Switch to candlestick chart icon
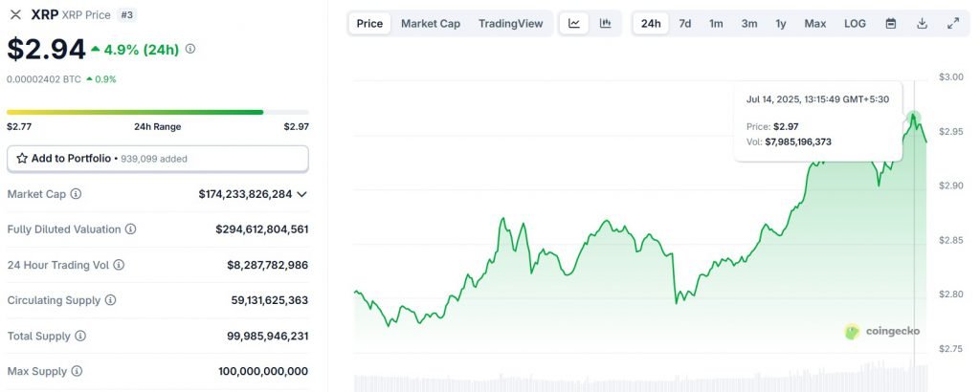The image size is (980, 392). (605, 23)
